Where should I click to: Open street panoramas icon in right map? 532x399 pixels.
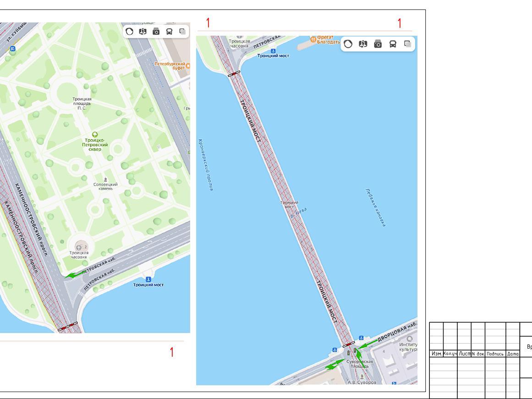[x=363, y=44]
